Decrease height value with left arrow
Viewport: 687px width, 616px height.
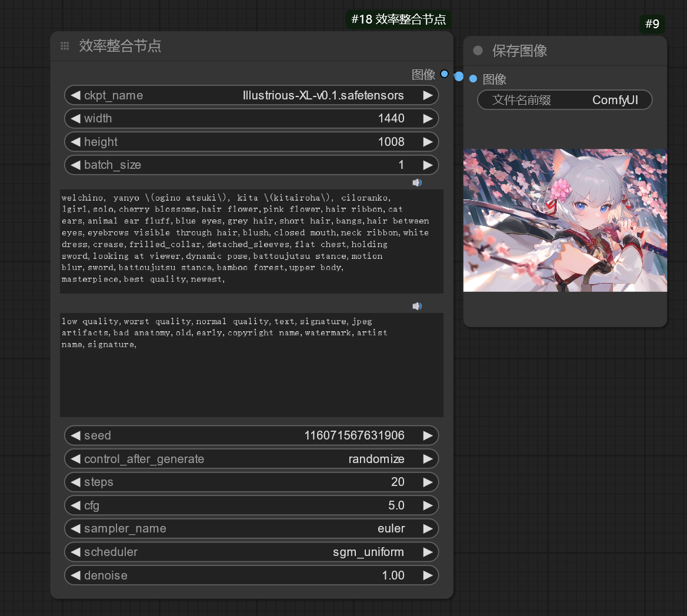pyautogui.click(x=75, y=142)
